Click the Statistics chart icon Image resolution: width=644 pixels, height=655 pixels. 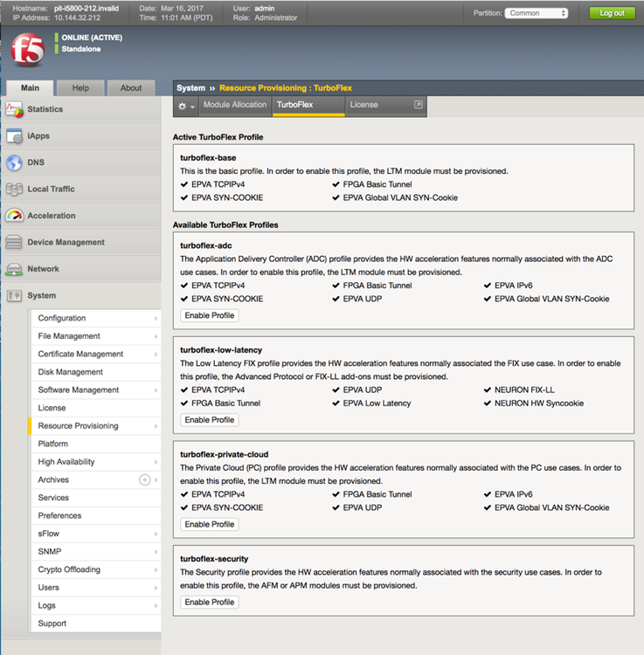pos(13,109)
